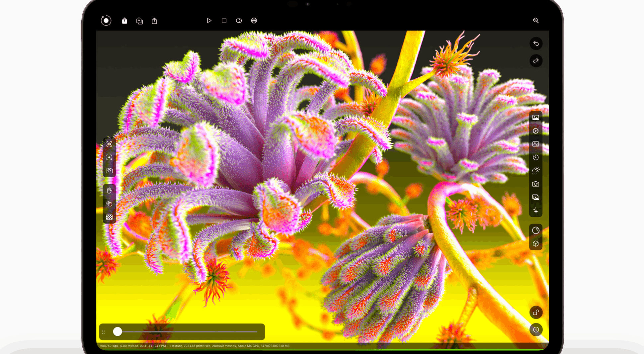644x354 pixels.
Task: Toggle the viewport lock
Action: [x=536, y=312]
